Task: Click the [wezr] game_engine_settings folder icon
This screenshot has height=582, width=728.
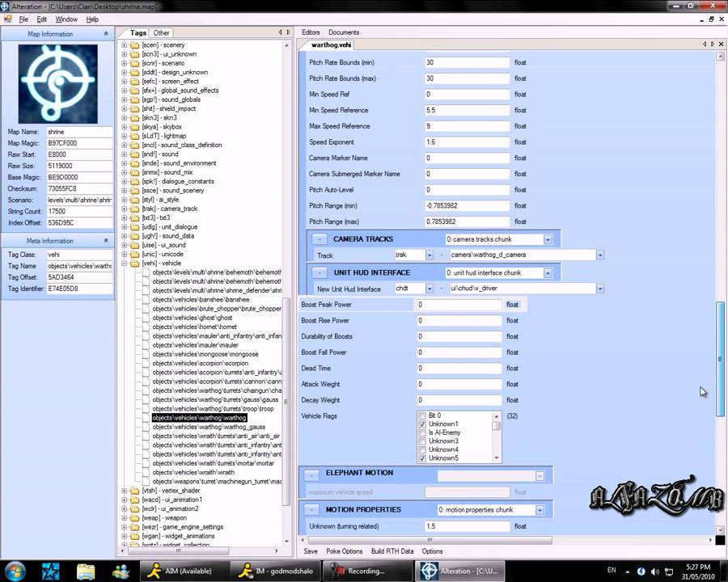Action: pyautogui.click(x=134, y=527)
